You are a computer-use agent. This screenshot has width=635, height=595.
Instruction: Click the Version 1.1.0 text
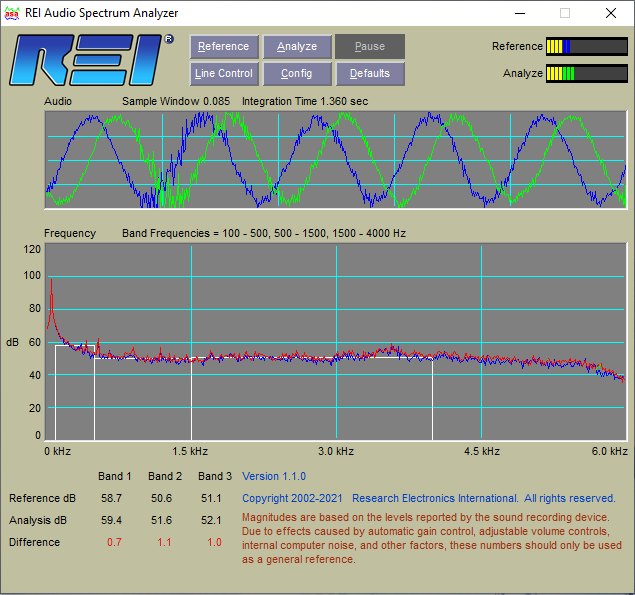pyautogui.click(x=274, y=476)
